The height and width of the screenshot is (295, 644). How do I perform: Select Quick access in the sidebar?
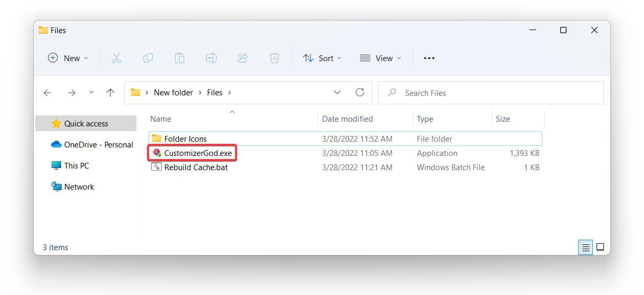85,124
